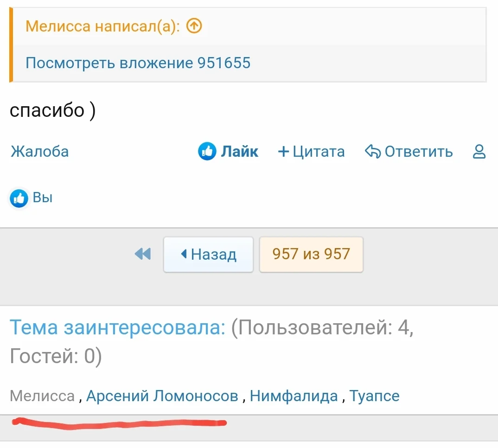Click the Тема заинтересовала heading link
Image resolution: width=498 pixels, height=448 pixels.
pos(117,328)
